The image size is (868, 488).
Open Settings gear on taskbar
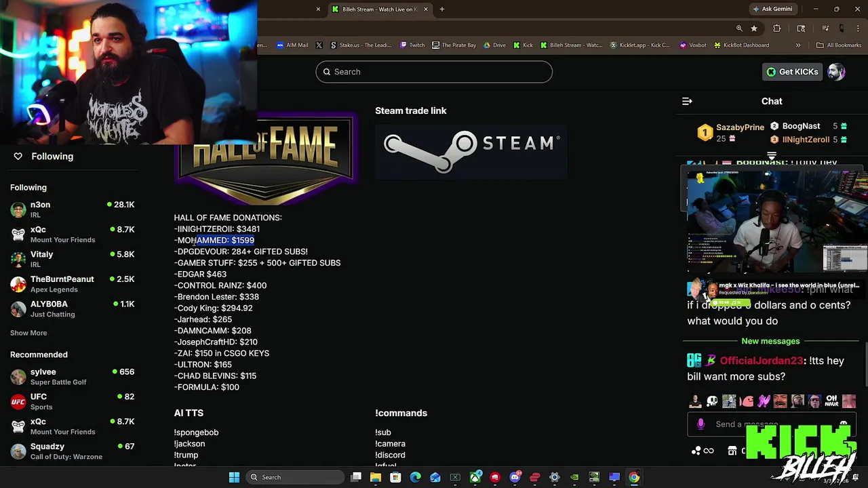[554, 477]
